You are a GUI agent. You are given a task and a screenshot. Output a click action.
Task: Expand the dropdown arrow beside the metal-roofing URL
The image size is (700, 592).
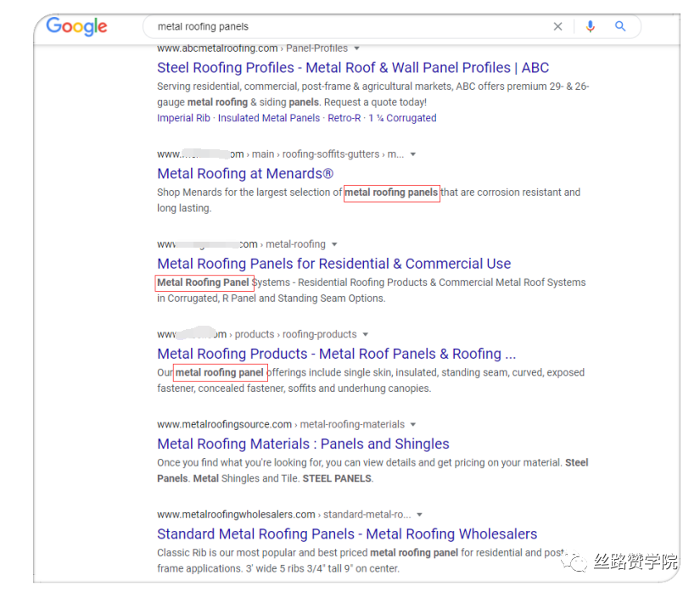(334, 244)
